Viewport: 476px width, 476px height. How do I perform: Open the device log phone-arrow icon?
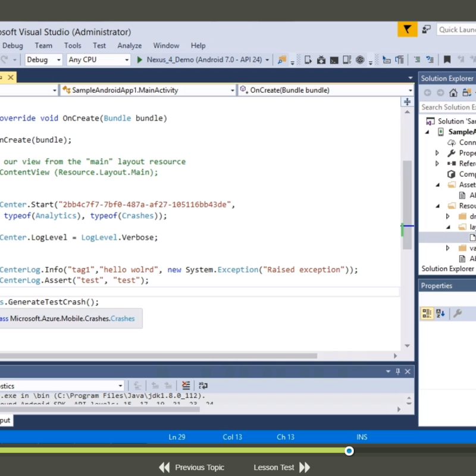click(x=308, y=60)
